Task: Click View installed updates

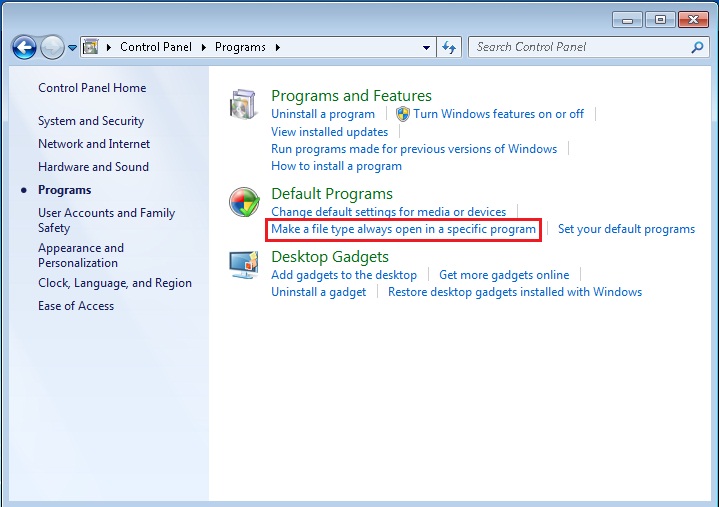Action: (x=329, y=132)
